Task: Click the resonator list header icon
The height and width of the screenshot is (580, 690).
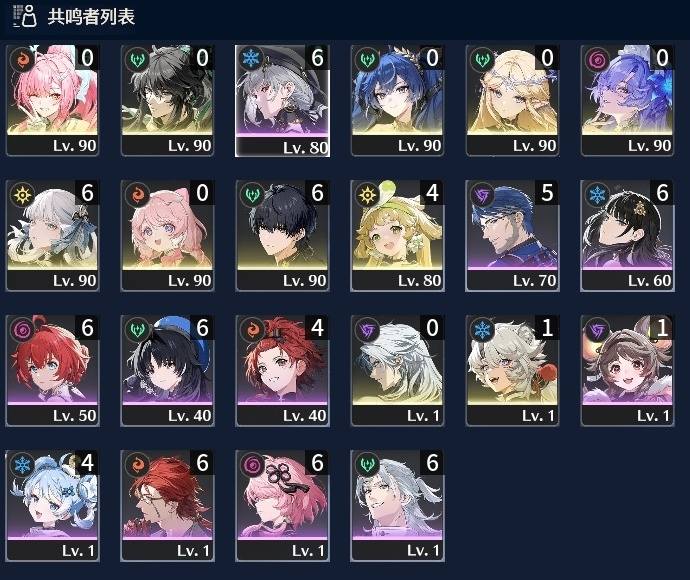Action: (x=24, y=17)
